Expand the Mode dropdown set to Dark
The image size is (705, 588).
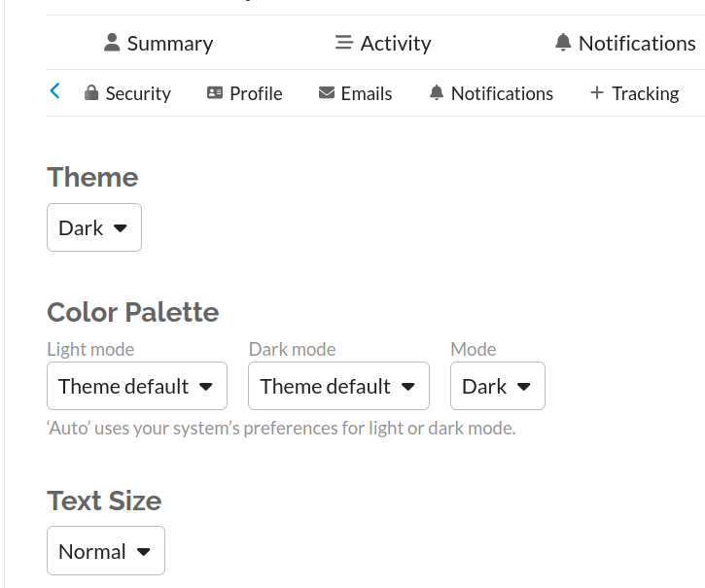(x=497, y=386)
